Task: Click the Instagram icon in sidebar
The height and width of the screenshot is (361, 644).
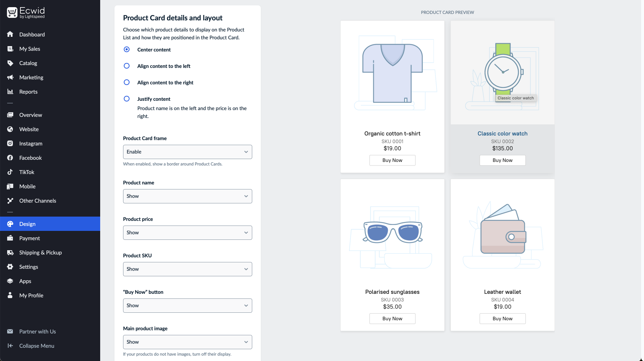Action: click(10, 144)
